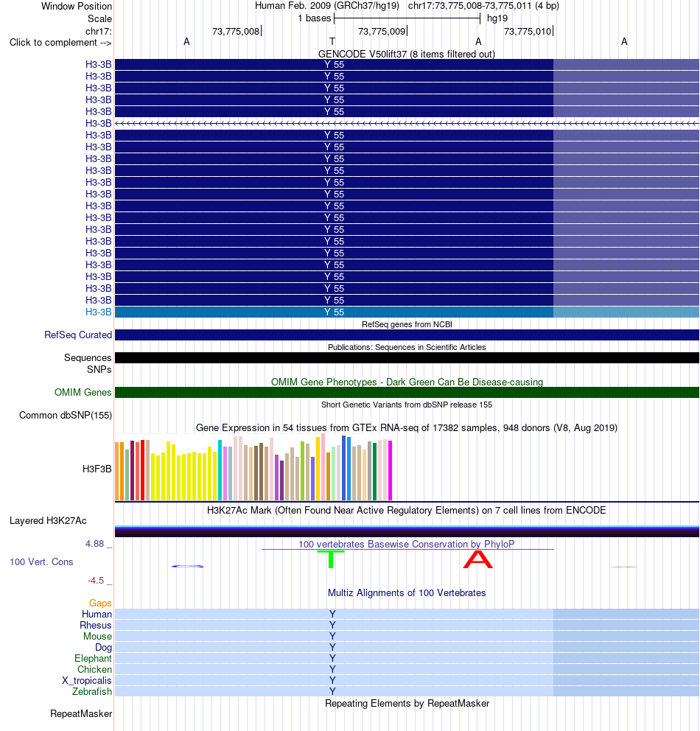Click position label 73,775,009

[382, 31]
